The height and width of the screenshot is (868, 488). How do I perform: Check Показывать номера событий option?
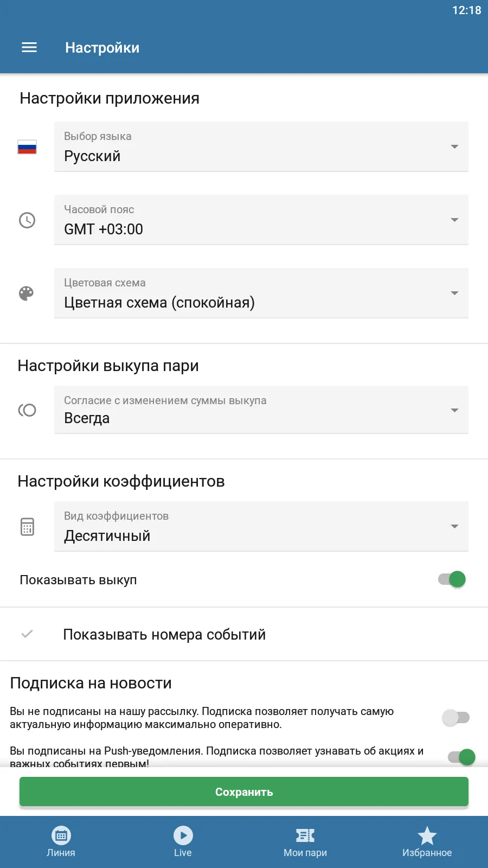pos(27,634)
